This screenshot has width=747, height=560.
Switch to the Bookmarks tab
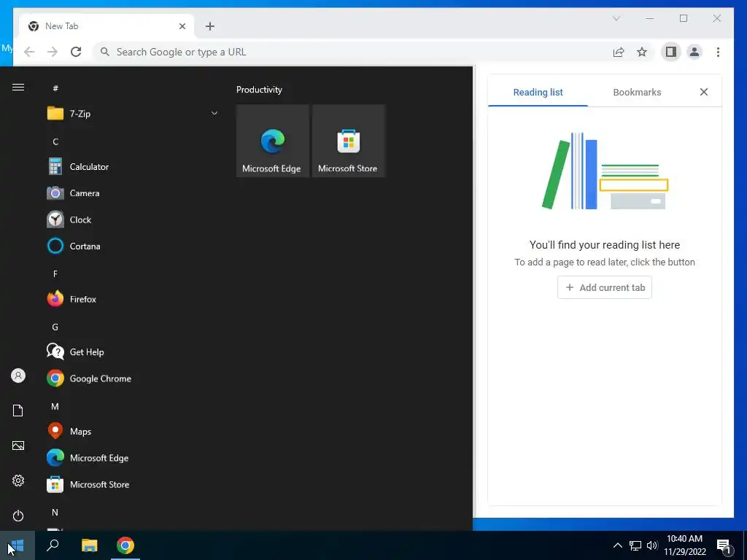tap(637, 93)
